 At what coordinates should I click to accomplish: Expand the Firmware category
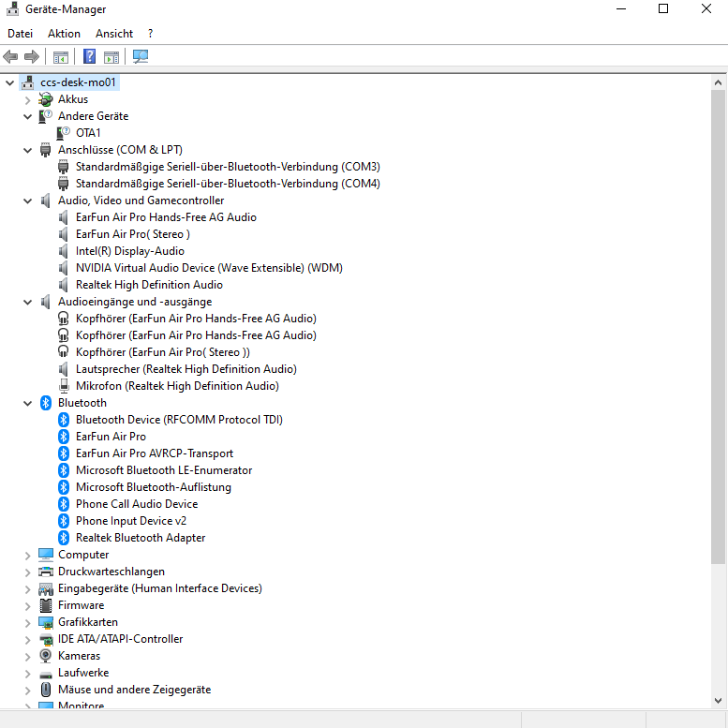tap(27, 606)
